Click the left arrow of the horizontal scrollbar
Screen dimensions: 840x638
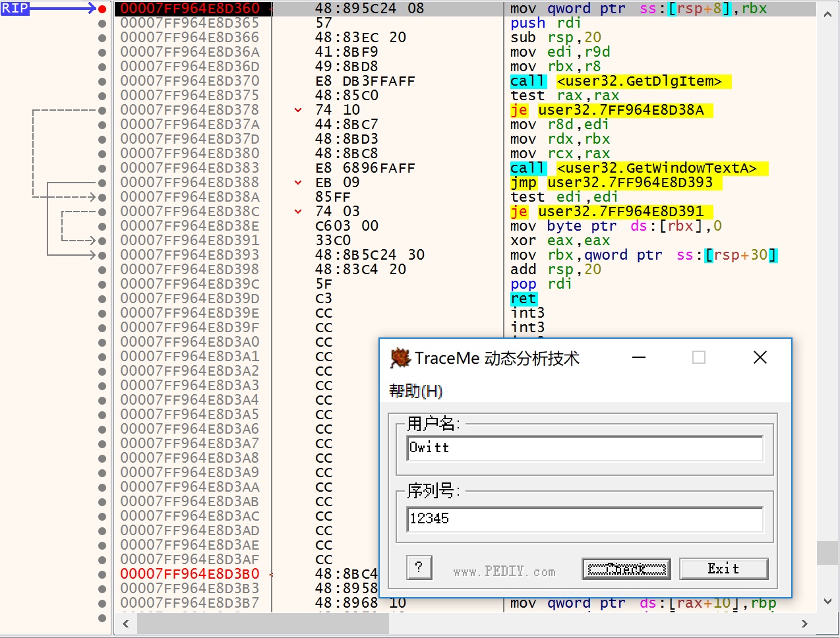pos(125,623)
